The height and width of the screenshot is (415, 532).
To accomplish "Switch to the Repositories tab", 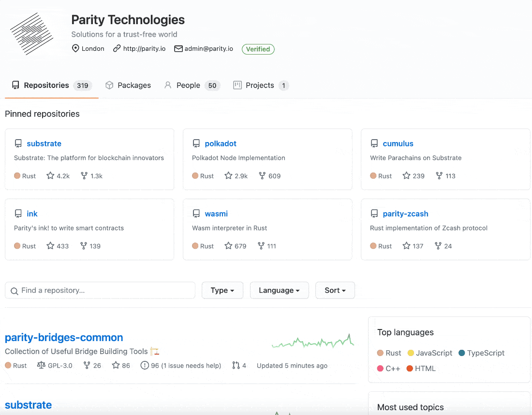I will (52, 86).
